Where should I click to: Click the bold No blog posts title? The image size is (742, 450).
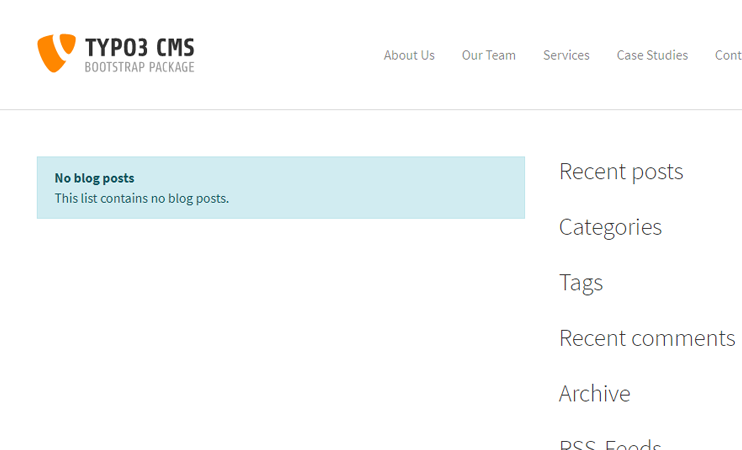tap(94, 178)
